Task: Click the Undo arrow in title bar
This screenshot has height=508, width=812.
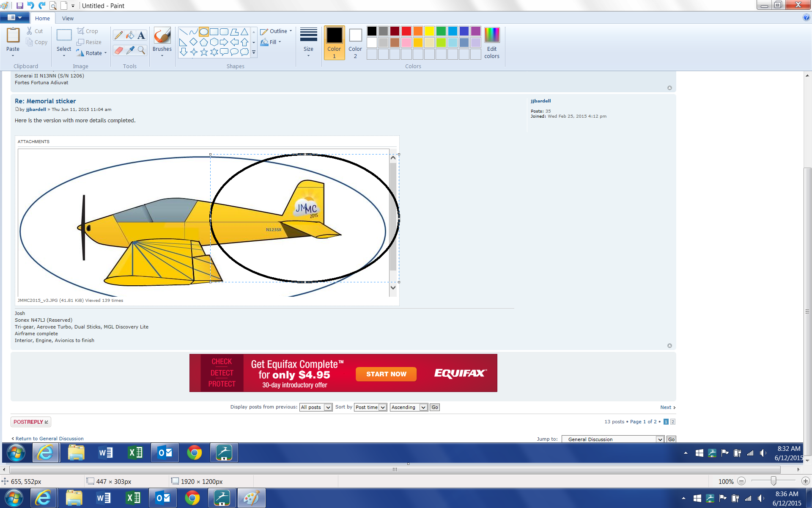Action: [x=30, y=6]
